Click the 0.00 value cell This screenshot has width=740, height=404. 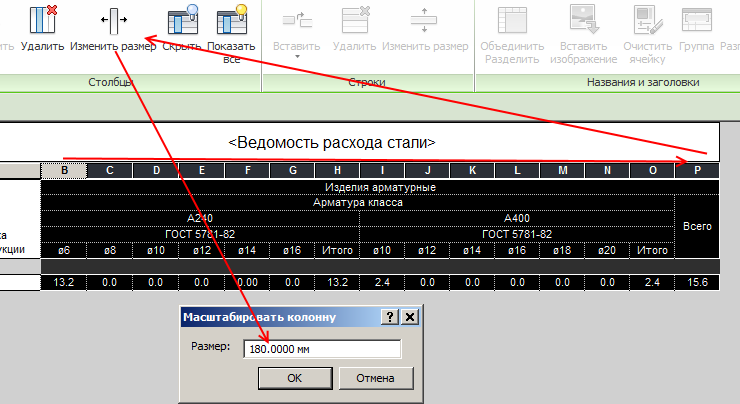pos(247,282)
